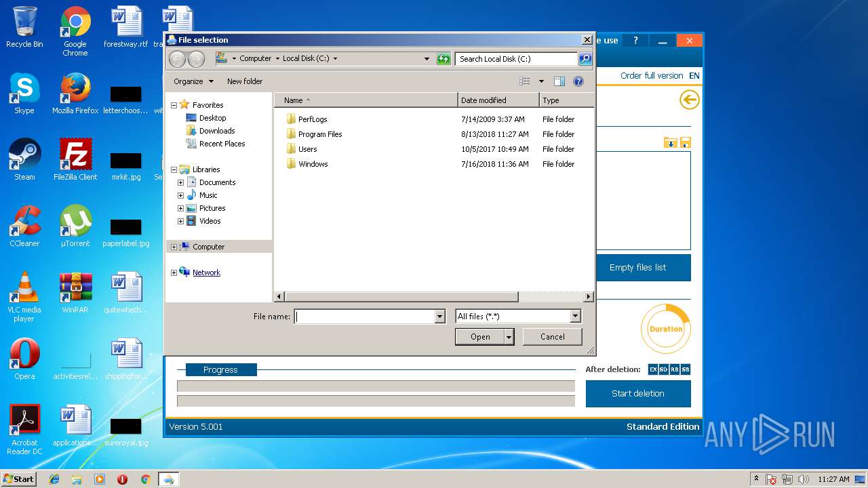Click the search magnifier button
868x488 pixels.
click(x=585, y=59)
